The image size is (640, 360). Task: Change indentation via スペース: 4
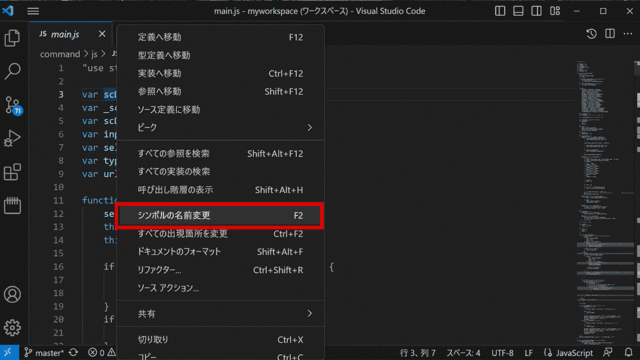463,353
